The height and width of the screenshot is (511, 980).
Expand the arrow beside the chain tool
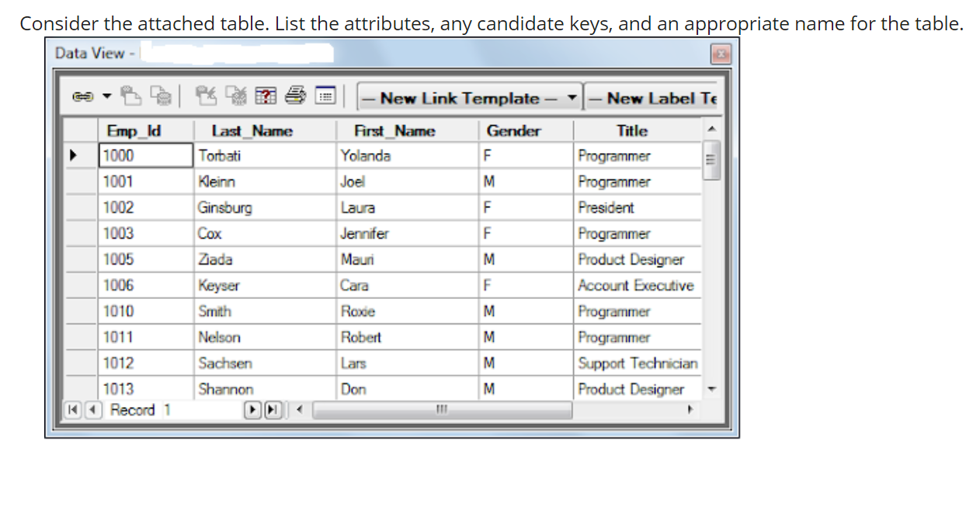pos(106,96)
